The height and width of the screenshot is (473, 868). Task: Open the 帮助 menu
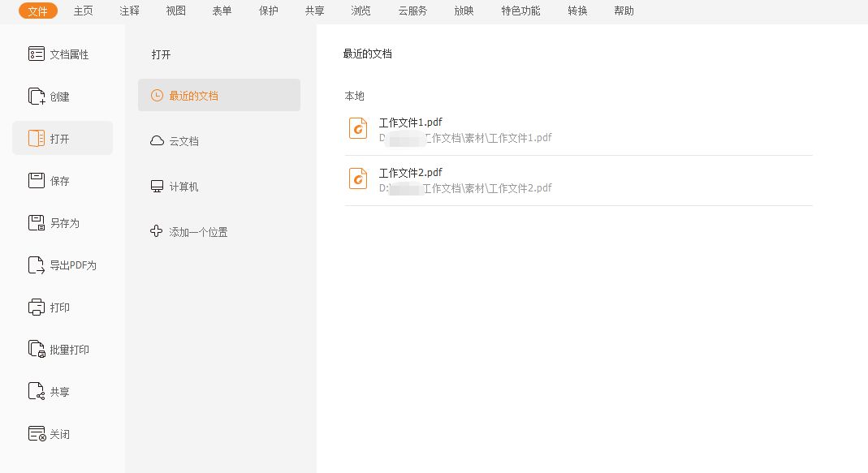click(624, 11)
